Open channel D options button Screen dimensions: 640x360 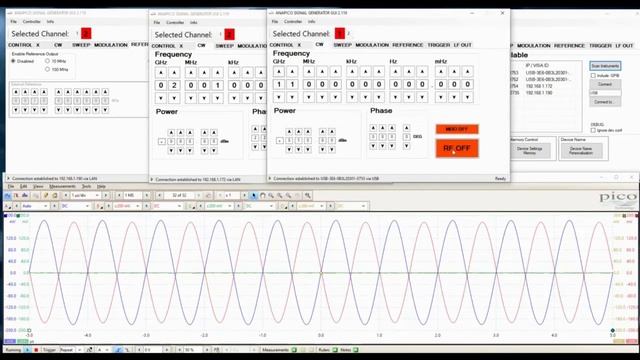(x=284, y=206)
